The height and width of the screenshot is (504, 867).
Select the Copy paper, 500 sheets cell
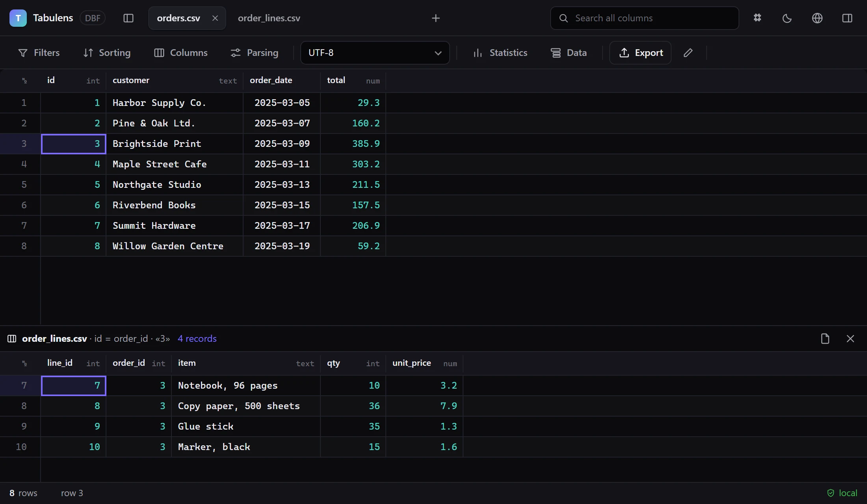coord(246,406)
